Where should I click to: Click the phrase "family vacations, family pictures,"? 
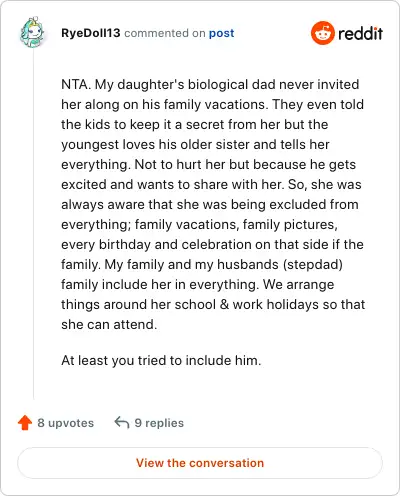(x=236, y=225)
